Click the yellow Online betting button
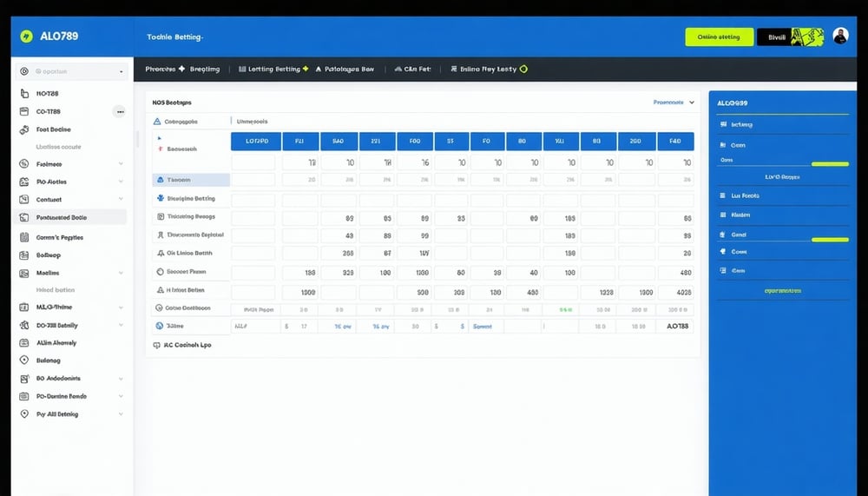 click(x=719, y=36)
